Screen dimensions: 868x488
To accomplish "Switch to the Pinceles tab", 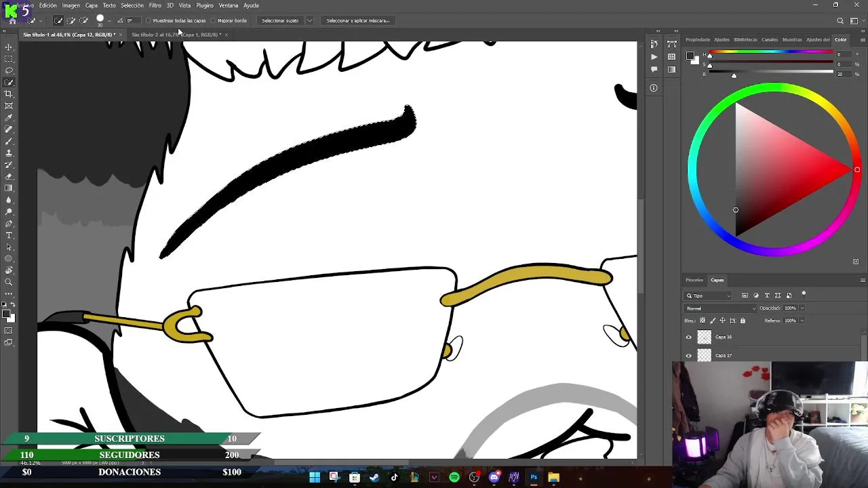I will 694,280.
